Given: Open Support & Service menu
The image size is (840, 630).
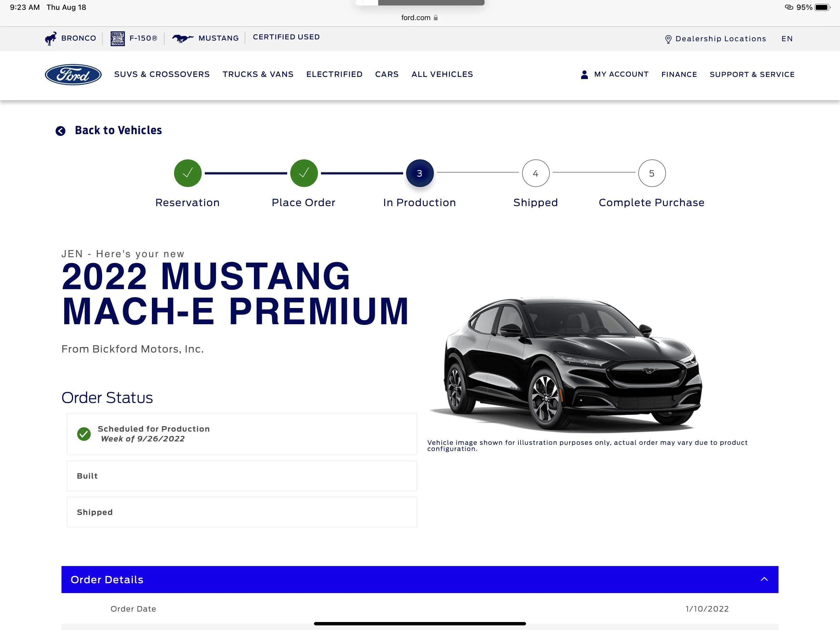Looking at the screenshot, I should pyautogui.click(x=752, y=74).
